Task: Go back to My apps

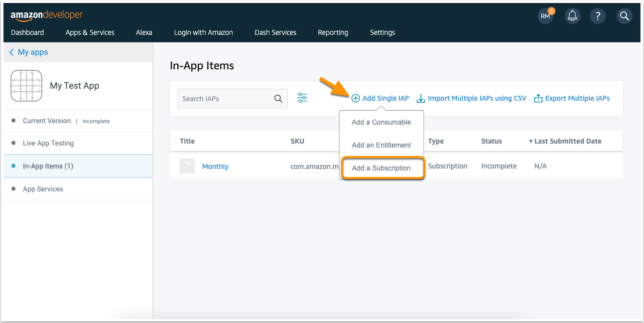Action: [x=33, y=52]
